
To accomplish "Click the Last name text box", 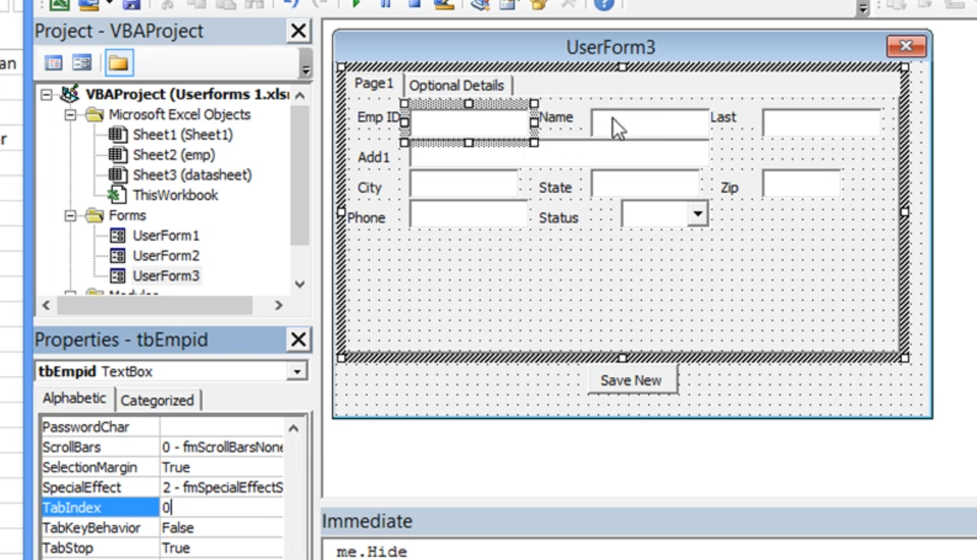I will coord(821,123).
